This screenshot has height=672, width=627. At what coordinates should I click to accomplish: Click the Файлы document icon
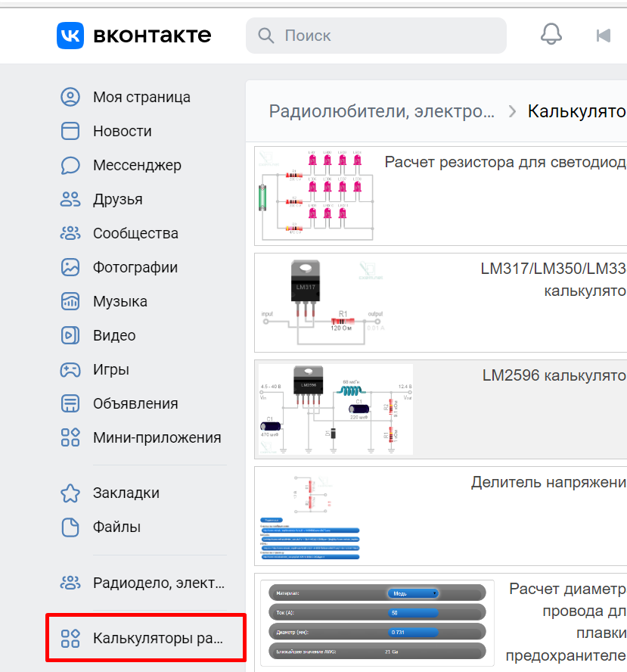click(70, 527)
